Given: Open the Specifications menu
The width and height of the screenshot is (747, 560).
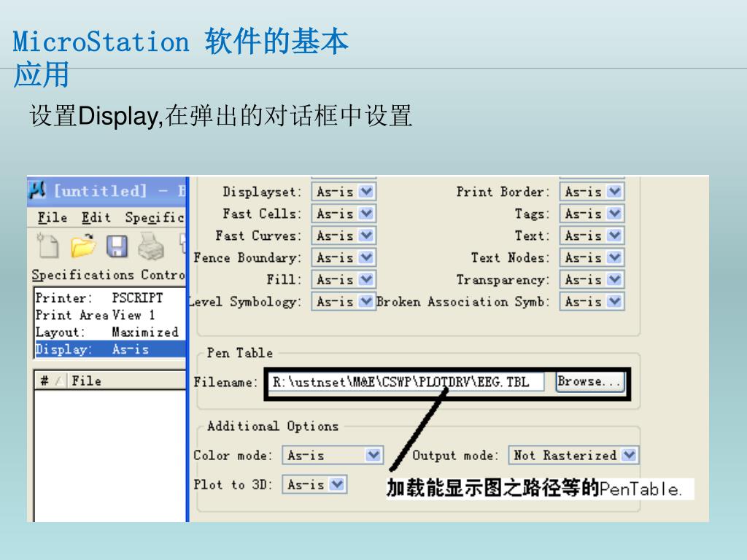Looking at the screenshot, I should pyautogui.click(x=155, y=217).
